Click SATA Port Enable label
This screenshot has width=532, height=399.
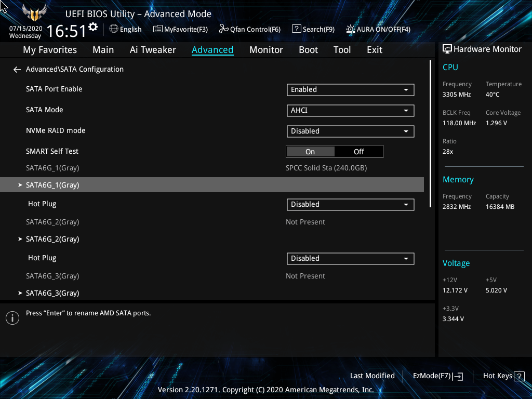coord(54,89)
